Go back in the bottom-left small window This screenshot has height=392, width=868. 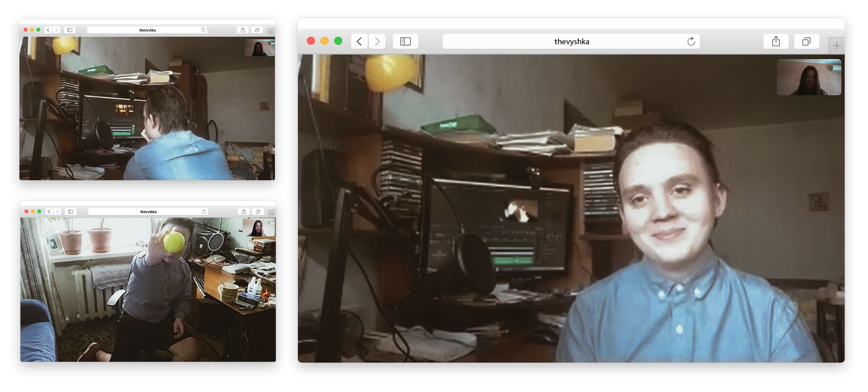tap(49, 212)
